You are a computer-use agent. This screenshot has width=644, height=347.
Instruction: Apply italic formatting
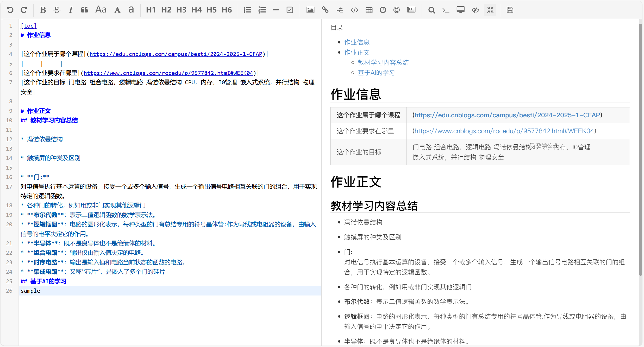tap(70, 10)
